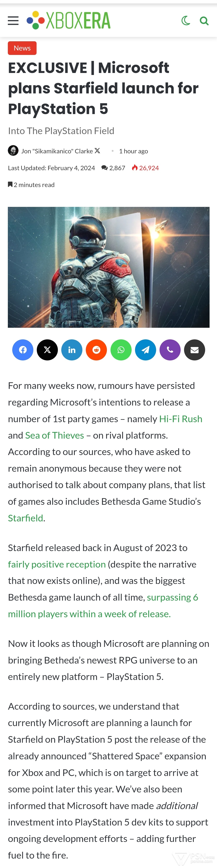Share the article on LinkedIn
217x868 pixels.
click(72, 350)
